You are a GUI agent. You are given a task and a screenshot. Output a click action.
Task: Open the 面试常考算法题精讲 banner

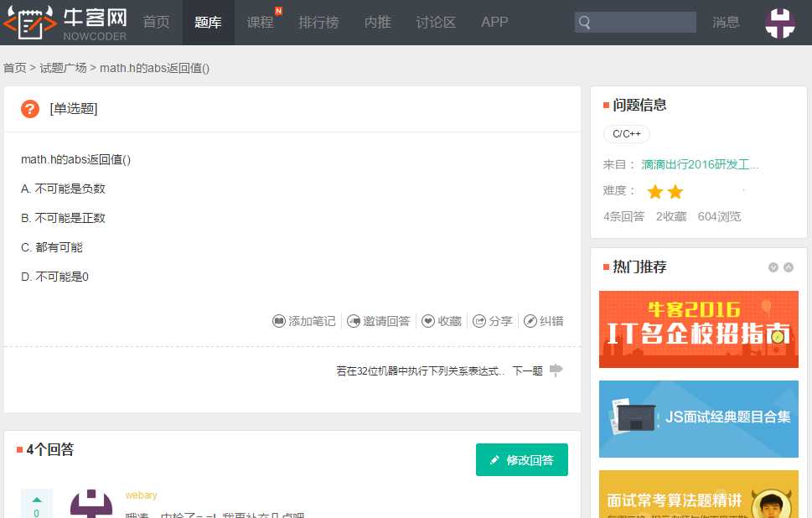coord(699,495)
